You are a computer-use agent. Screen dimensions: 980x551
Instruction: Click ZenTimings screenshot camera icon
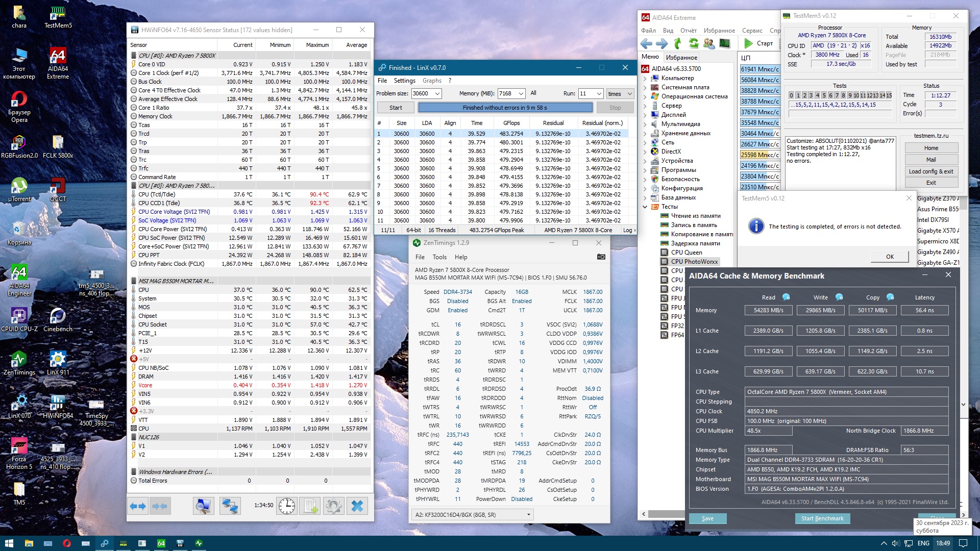[601, 257]
